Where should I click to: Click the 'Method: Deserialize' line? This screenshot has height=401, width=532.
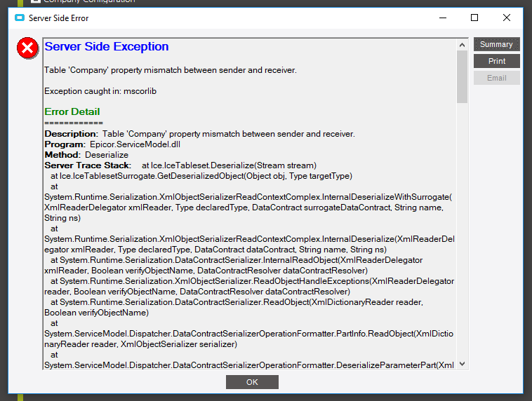(86, 155)
